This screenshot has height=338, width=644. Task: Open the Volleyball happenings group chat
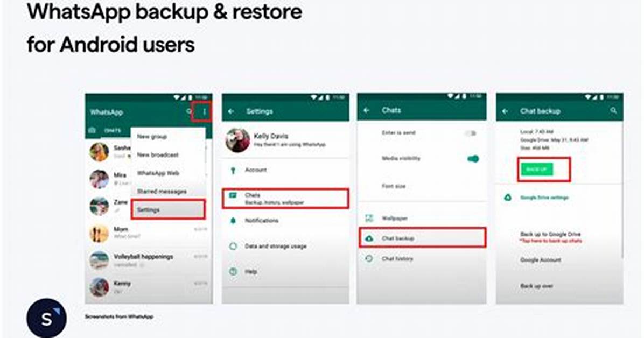pos(149,260)
